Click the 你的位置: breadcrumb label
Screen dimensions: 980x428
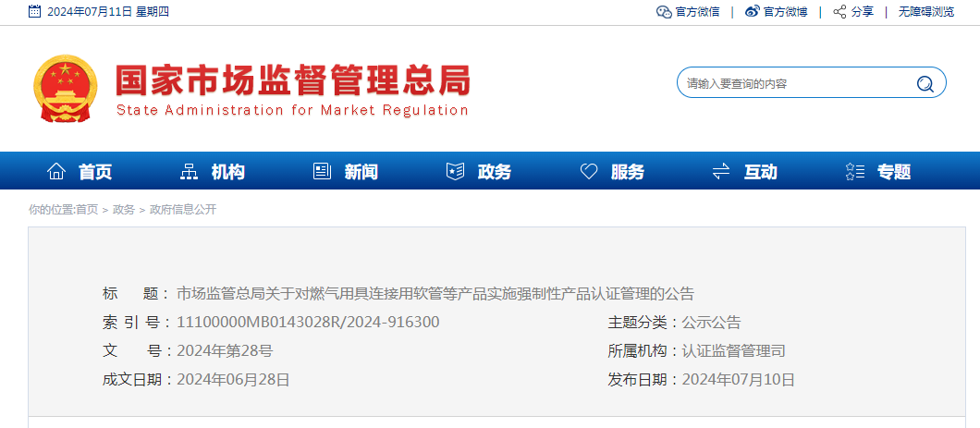[x=52, y=210]
